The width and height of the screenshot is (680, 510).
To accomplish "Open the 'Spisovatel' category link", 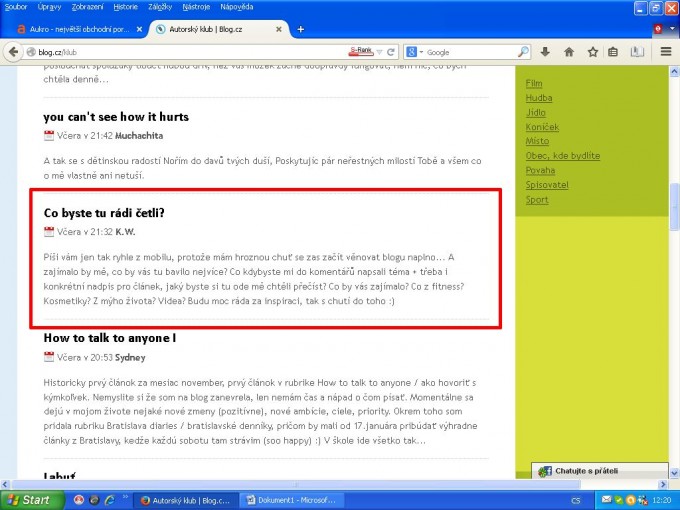I will coord(547,185).
